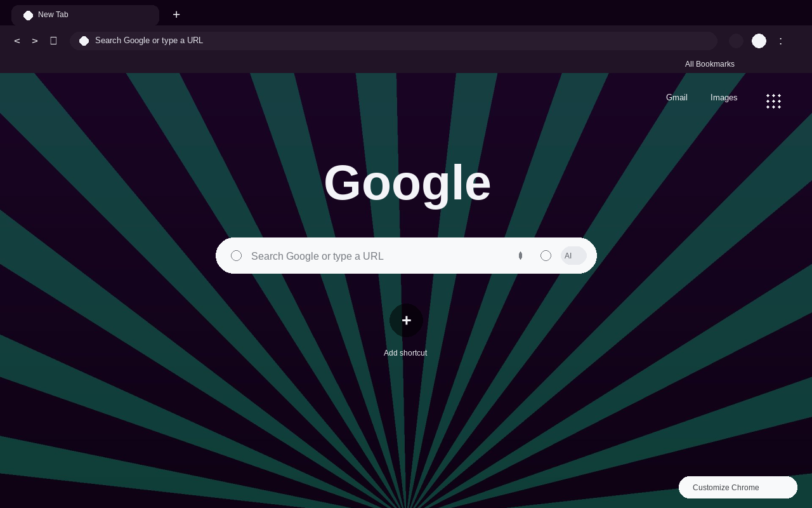Open the extensions button beside the profile avatar

click(736, 41)
